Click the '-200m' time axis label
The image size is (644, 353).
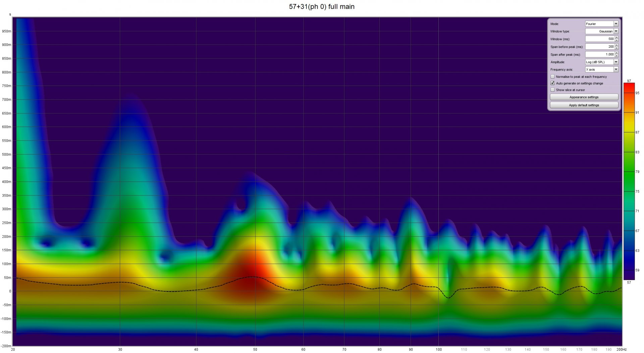click(x=6, y=346)
